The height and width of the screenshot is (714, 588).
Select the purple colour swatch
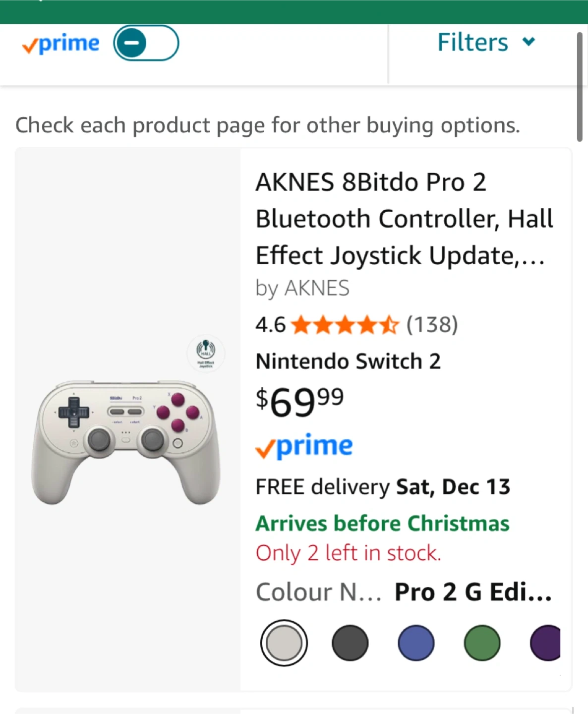(545, 643)
